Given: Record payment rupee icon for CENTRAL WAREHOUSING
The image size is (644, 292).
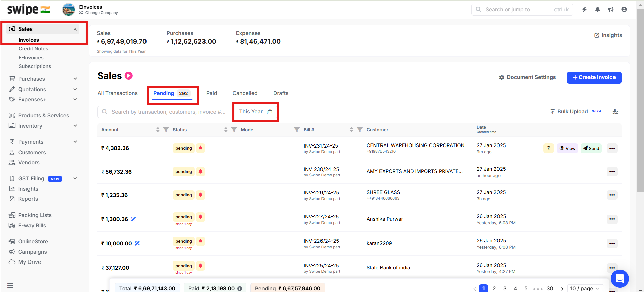Looking at the screenshot, I should pos(549,148).
